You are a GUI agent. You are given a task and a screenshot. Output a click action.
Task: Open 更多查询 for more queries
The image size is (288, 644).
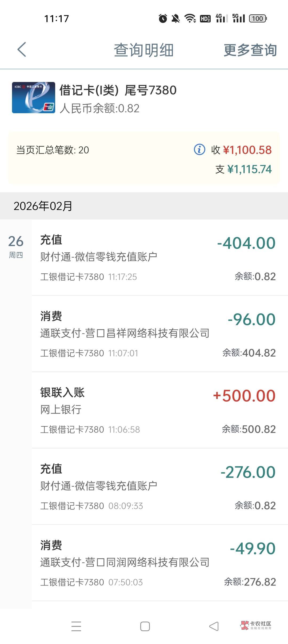click(250, 50)
